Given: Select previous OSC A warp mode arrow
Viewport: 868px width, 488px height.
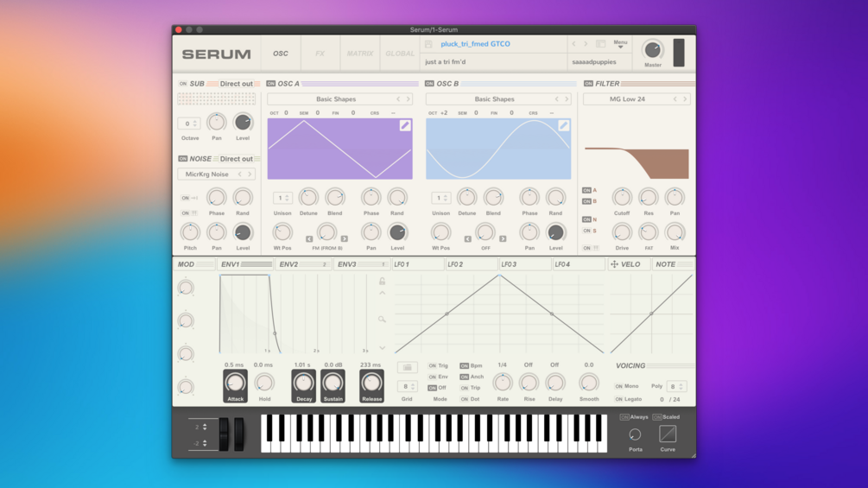Looking at the screenshot, I should point(309,239).
